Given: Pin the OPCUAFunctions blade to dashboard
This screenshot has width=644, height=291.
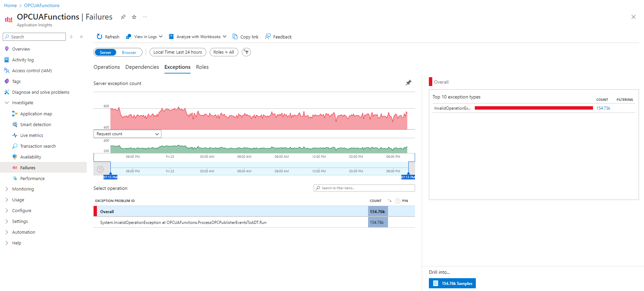Looking at the screenshot, I should pos(123,17).
